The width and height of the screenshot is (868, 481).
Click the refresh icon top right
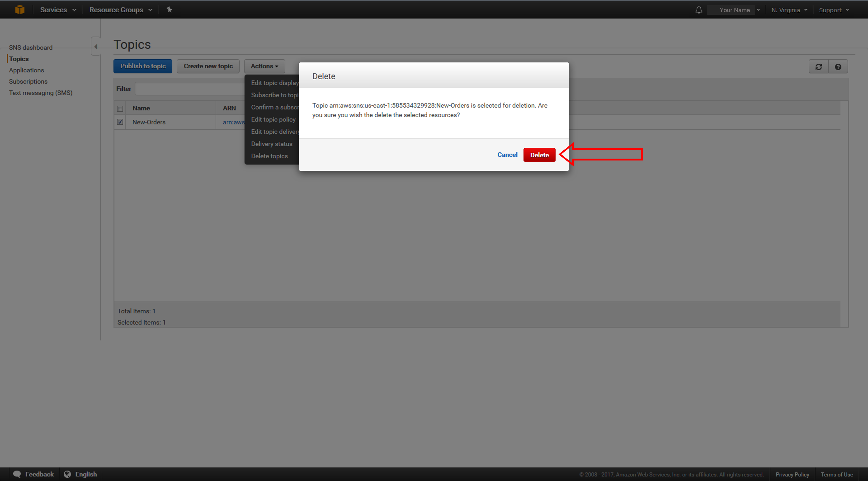click(819, 66)
